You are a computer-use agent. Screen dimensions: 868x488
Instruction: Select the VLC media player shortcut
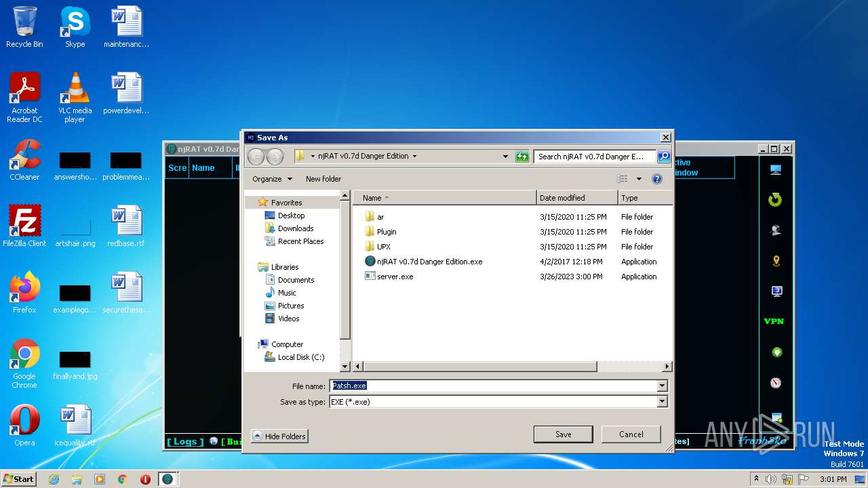75,98
